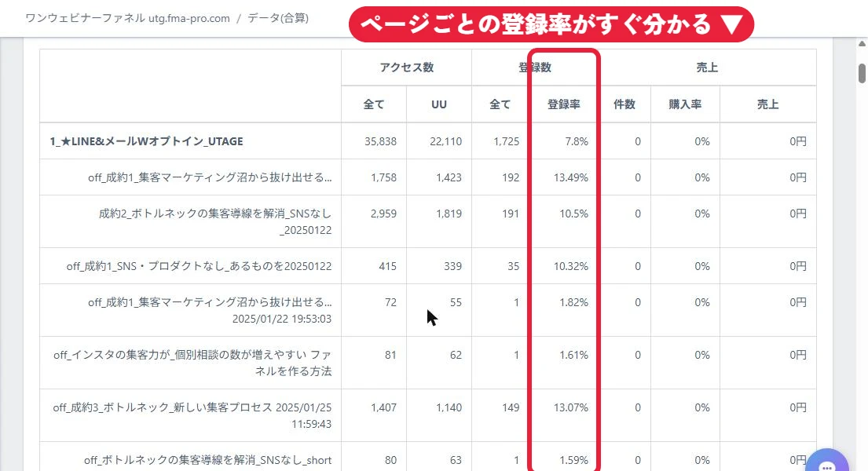Click the 1.59% registration rate
Viewport: 868px width, 471px height.
(x=573, y=460)
